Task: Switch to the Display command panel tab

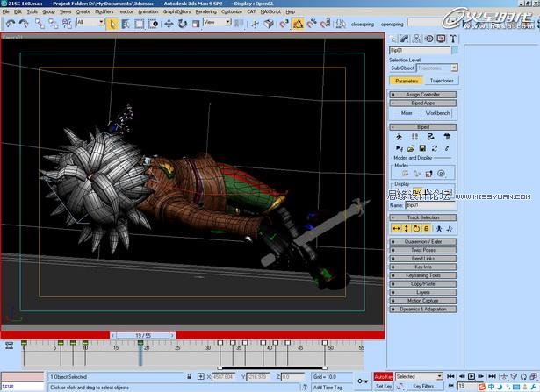Action: pyautogui.click(x=441, y=39)
